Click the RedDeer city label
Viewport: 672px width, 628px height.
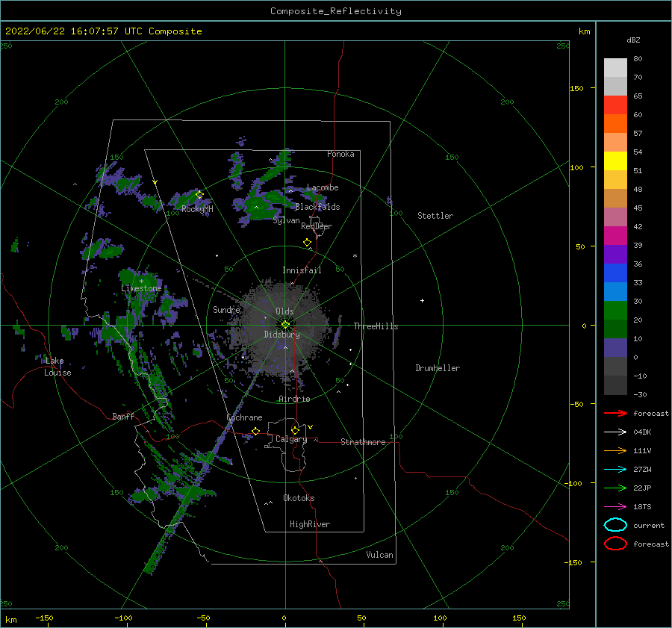(x=317, y=226)
